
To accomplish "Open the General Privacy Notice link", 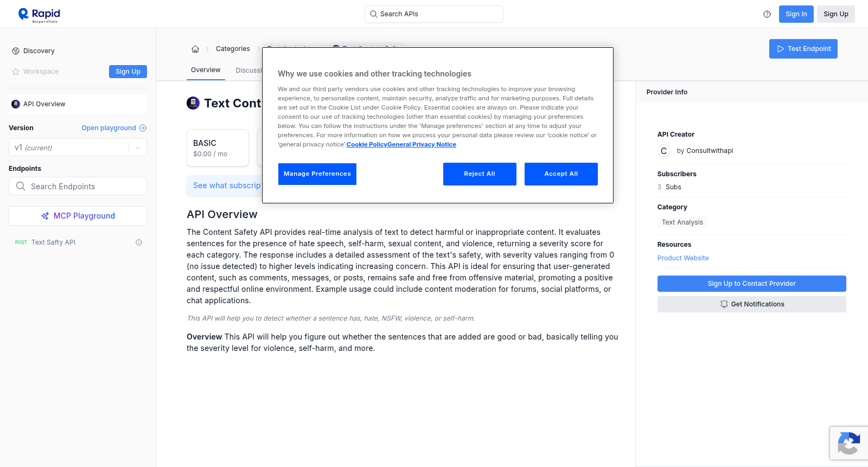I will coord(422,144).
